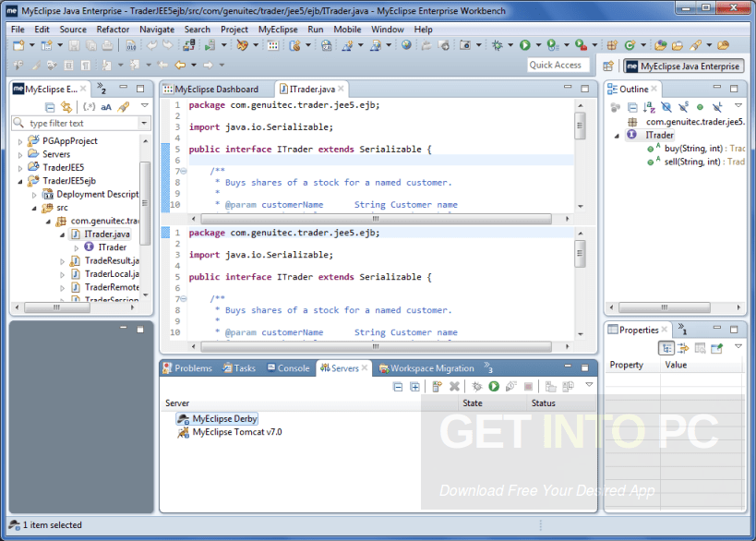Click lower editor vertical scrollbar thumb

click(x=581, y=253)
